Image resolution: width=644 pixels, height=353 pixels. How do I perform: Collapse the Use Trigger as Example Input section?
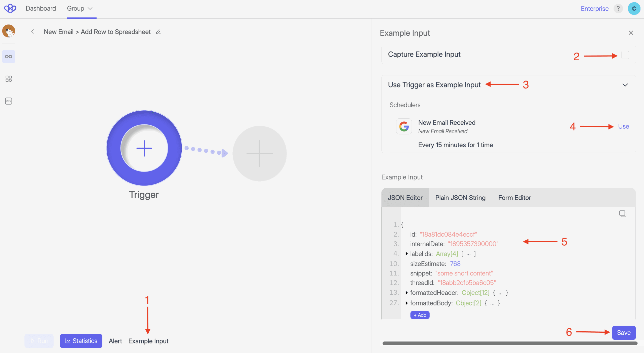pos(625,85)
